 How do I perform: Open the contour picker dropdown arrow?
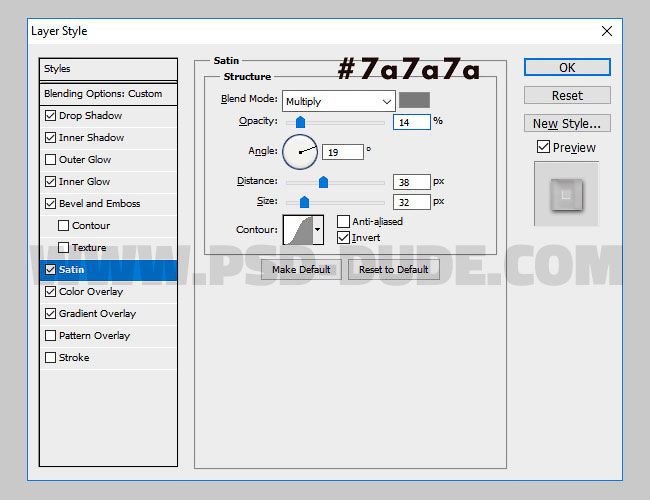[x=318, y=229]
